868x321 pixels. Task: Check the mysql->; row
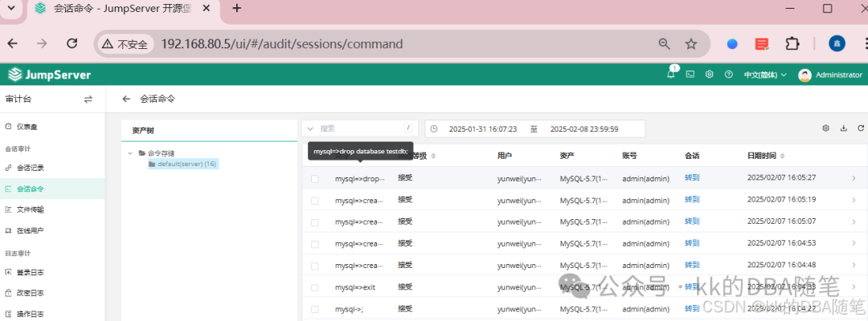314,310
